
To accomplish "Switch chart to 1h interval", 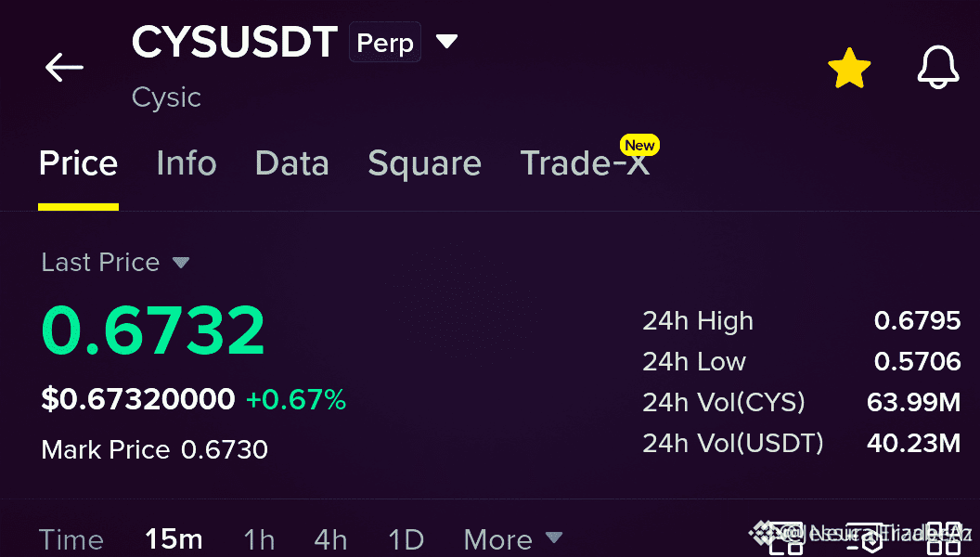I will point(259,539).
